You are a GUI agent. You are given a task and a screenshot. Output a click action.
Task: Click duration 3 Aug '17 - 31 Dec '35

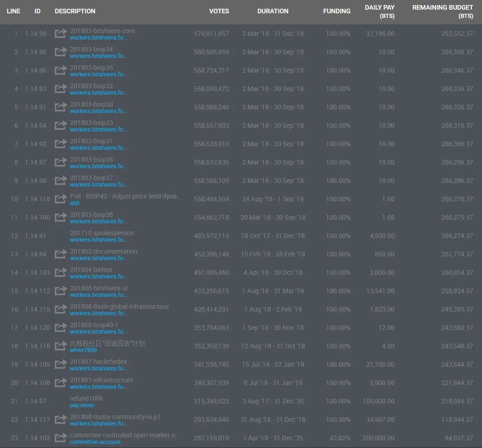click(x=273, y=401)
